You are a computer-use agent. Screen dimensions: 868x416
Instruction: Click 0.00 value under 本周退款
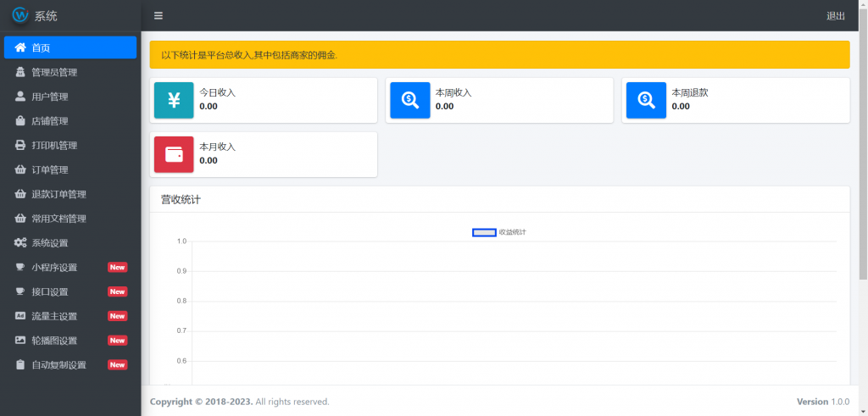[x=681, y=106]
